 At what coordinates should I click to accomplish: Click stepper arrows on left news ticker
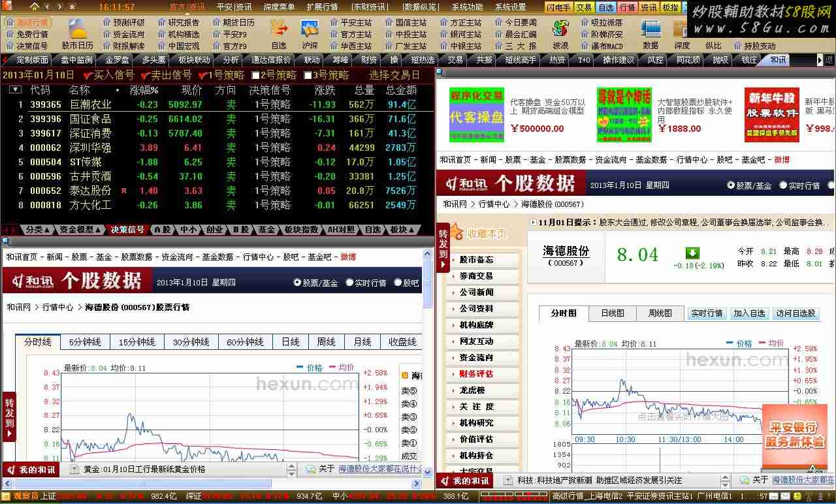pyautogui.click(x=291, y=469)
